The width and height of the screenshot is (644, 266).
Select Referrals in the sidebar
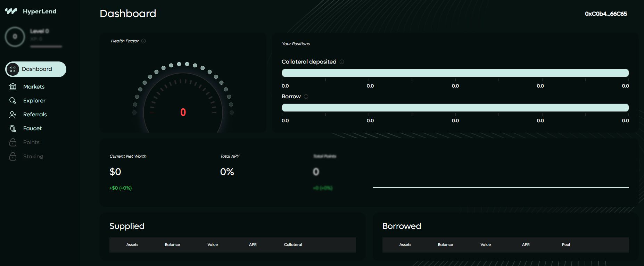(35, 114)
